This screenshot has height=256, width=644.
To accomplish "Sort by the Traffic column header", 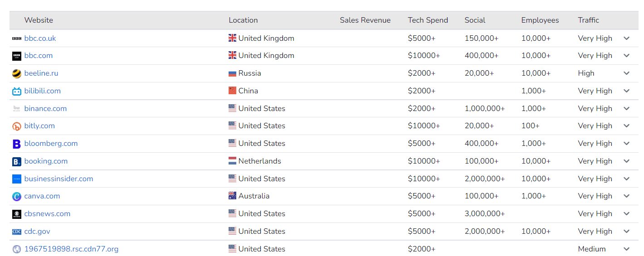I will point(588,20).
